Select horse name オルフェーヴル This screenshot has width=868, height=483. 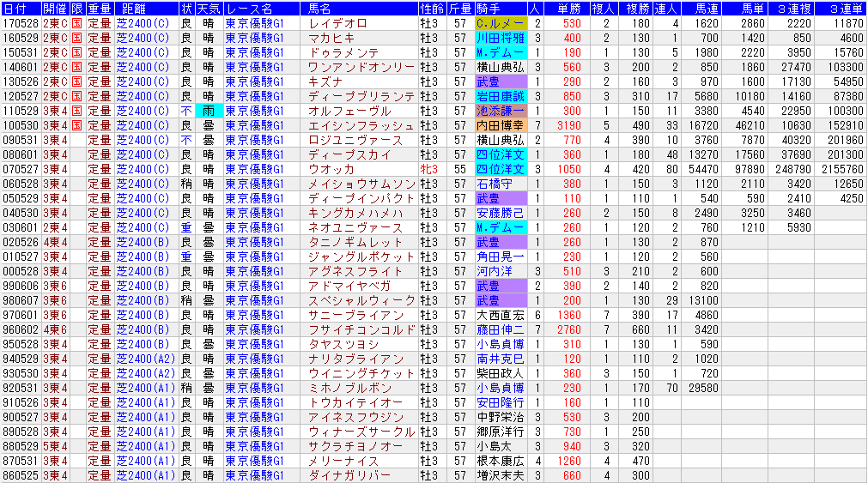(x=349, y=112)
